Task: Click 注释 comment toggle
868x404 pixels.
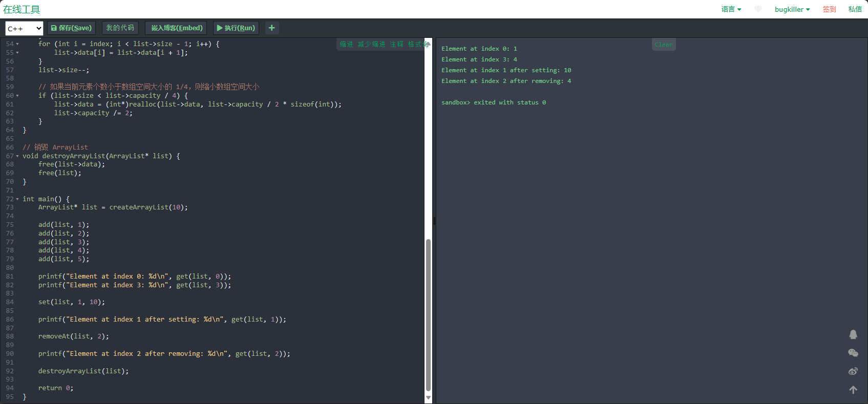Action: [397, 45]
